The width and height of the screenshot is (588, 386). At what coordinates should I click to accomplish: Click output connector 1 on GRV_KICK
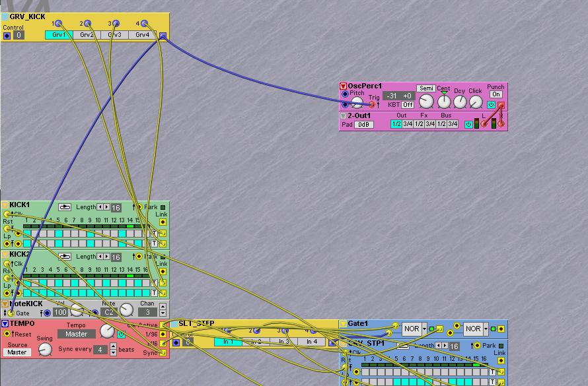point(59,24)
